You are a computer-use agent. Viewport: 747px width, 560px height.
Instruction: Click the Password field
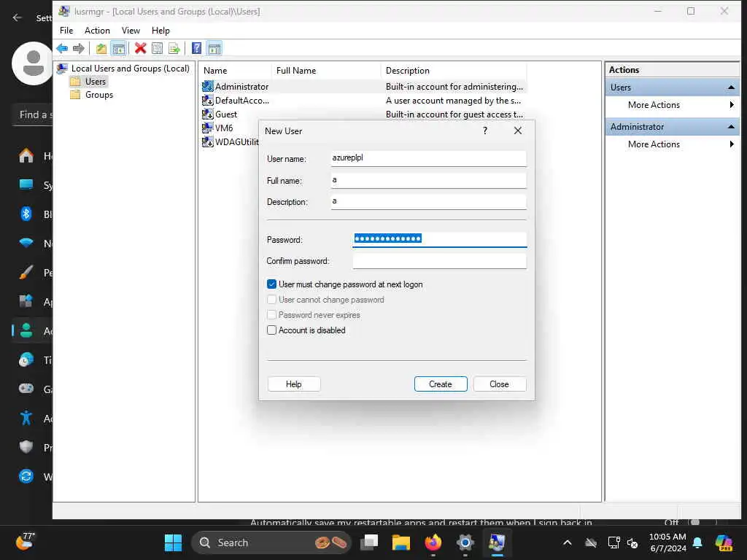[x=440, y=239]
